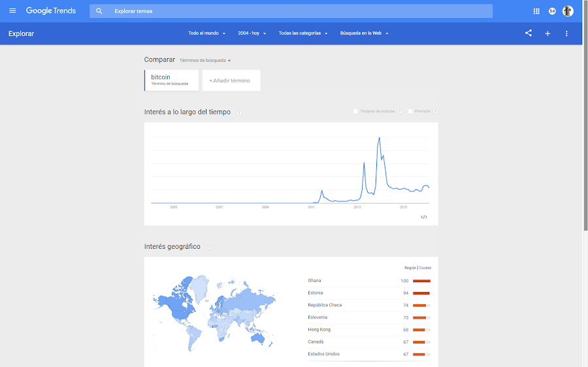Open the three-dot more options menu
This screenshot has height=367, width=588.
point(566,33)
